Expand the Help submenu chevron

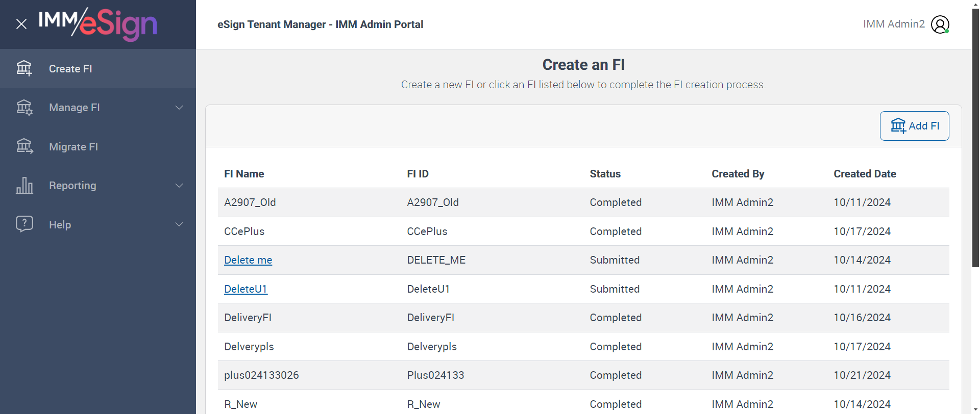[x=179, y=224]
